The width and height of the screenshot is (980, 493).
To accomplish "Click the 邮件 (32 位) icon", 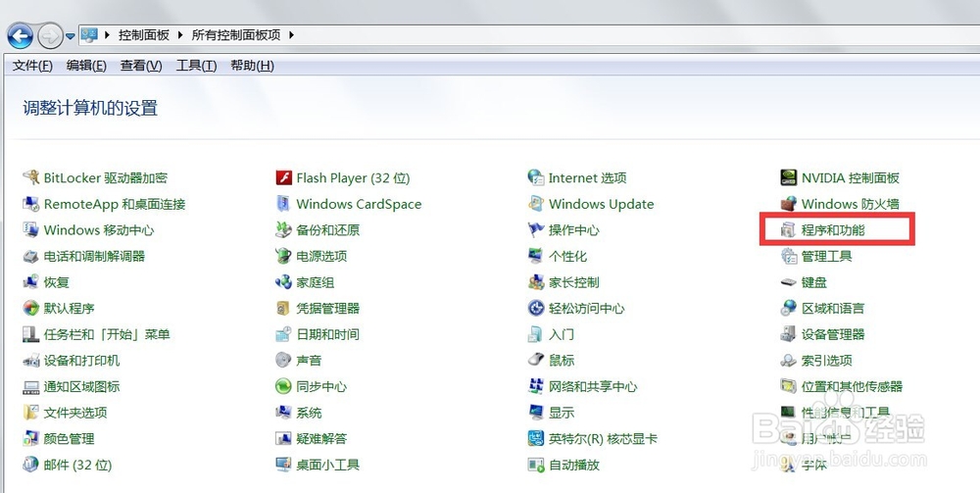I will [30, 465].
